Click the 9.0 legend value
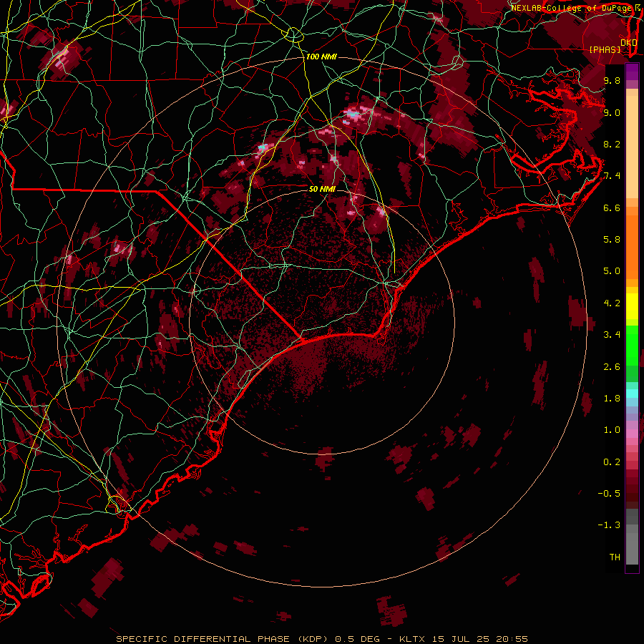 (x=612, y=112)
